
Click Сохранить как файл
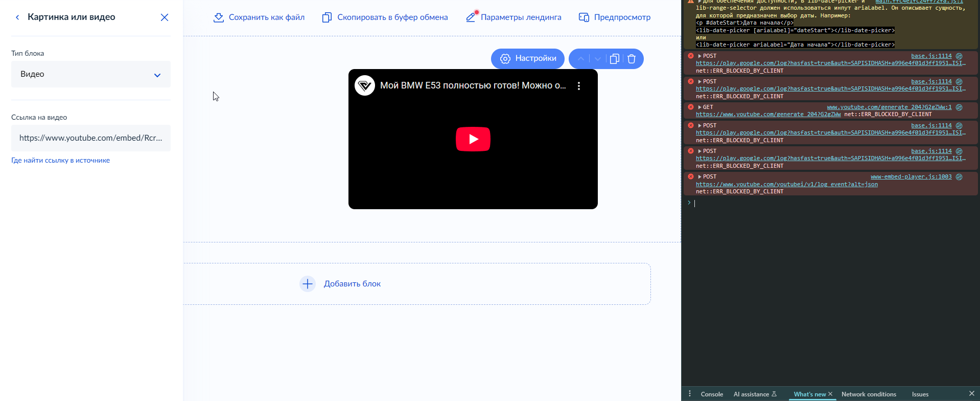pyautogui.click(x=259, y=17)
